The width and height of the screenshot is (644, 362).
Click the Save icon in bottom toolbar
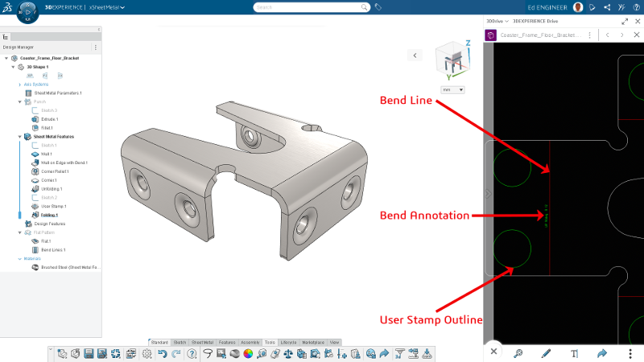89,353
